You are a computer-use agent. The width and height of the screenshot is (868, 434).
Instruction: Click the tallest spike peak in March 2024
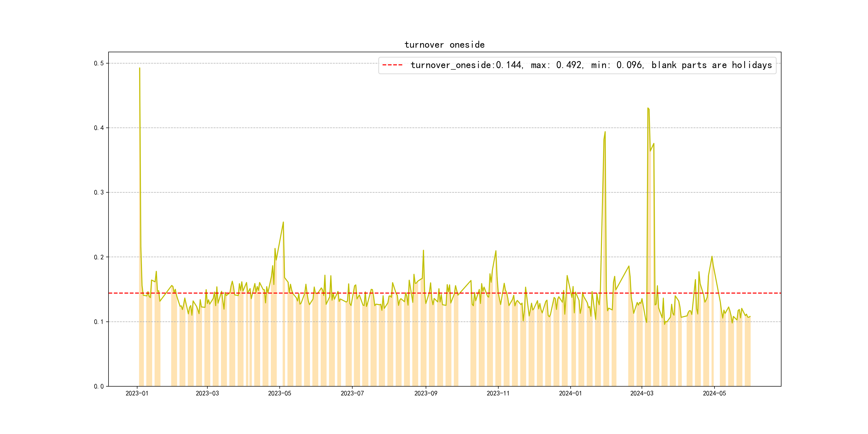tap(648, 108)
